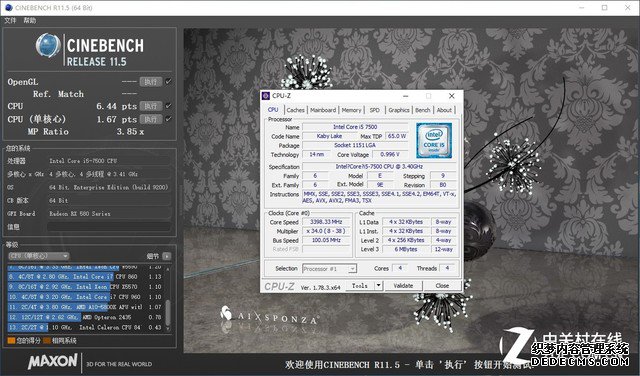Select ranking row 10 Intel Core i7 CPU 960

86,297
